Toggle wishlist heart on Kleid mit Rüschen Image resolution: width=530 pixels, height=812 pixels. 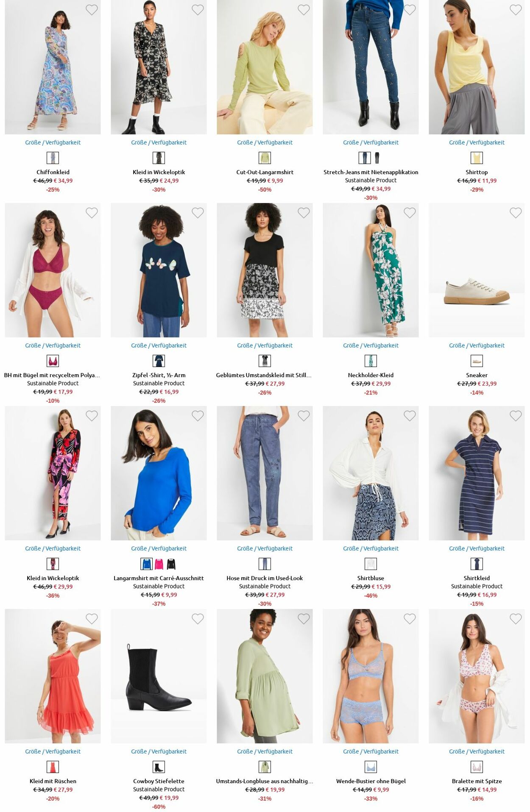click(92, 619)
